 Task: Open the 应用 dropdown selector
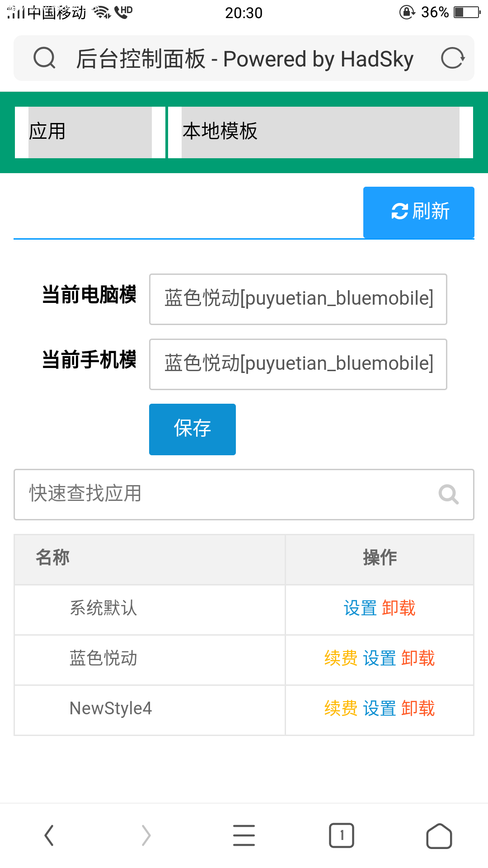point(90,132)
